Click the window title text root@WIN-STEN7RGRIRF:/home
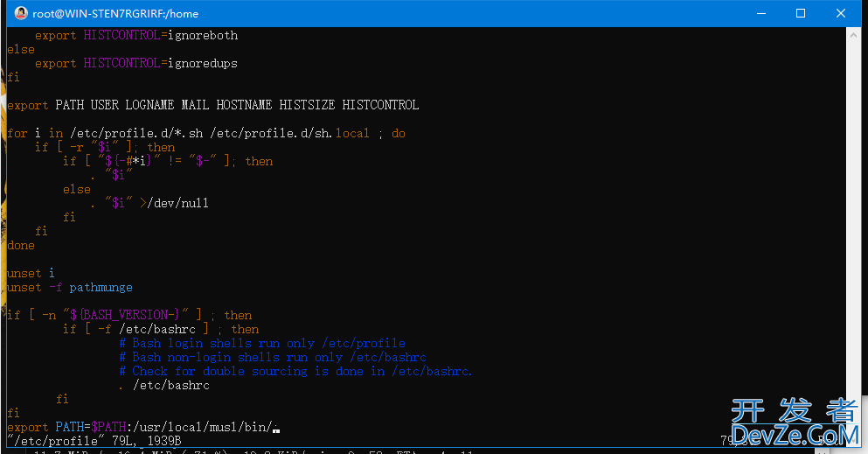 115,14
